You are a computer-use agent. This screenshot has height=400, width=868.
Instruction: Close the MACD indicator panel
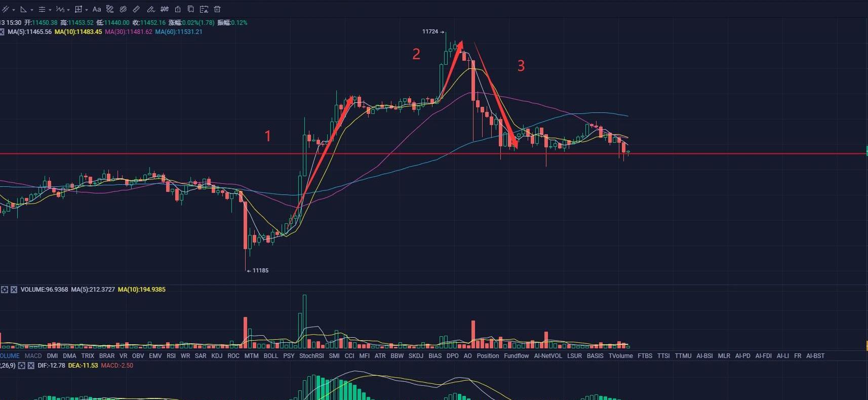pyautogui.click(x=31, y=366)
